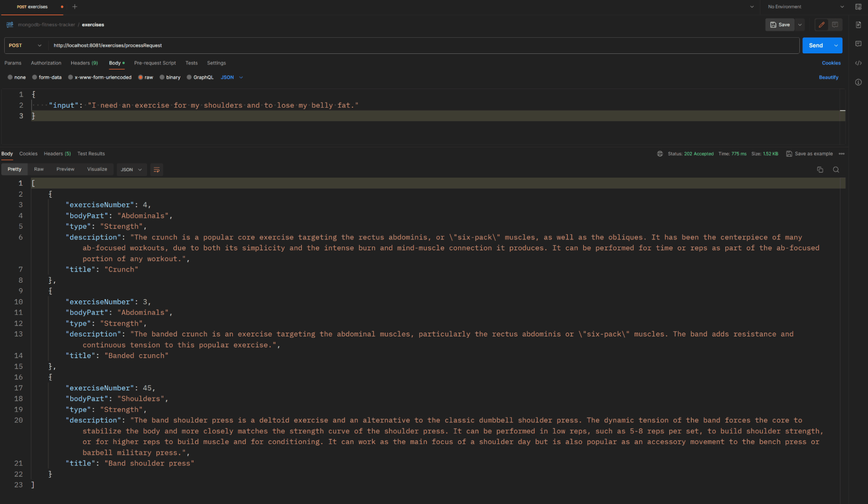The height and width of the screenshot is (504, 868).
Task: Click the network globe icon near Status
Action: [x=660, y=154]
